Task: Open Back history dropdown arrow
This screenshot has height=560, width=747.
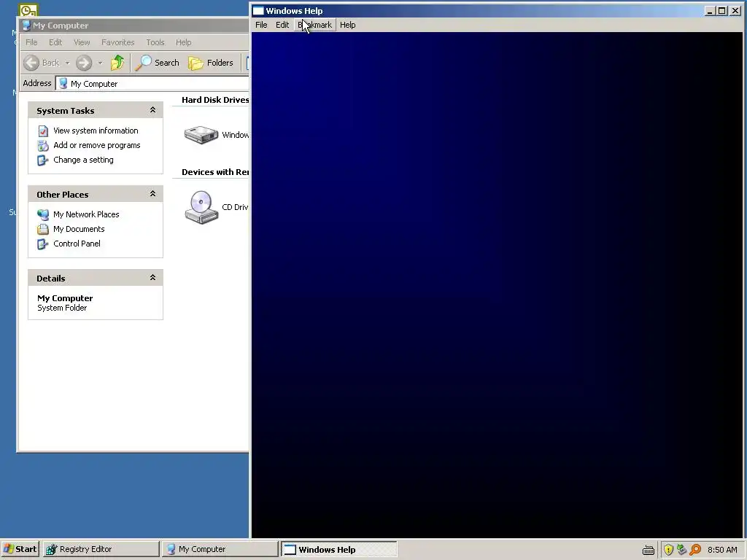Action: point(67,63)
